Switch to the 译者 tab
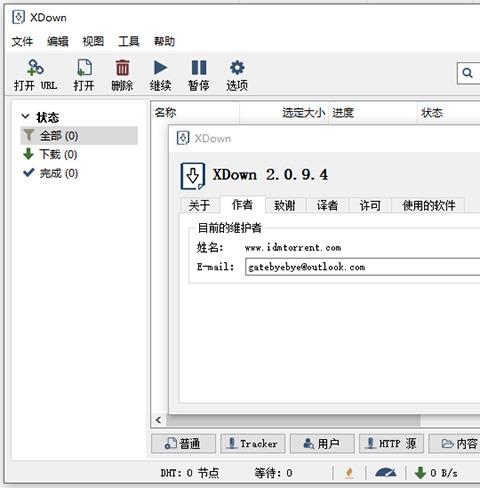Screen dimensions: 480x488 coord(327,205)
